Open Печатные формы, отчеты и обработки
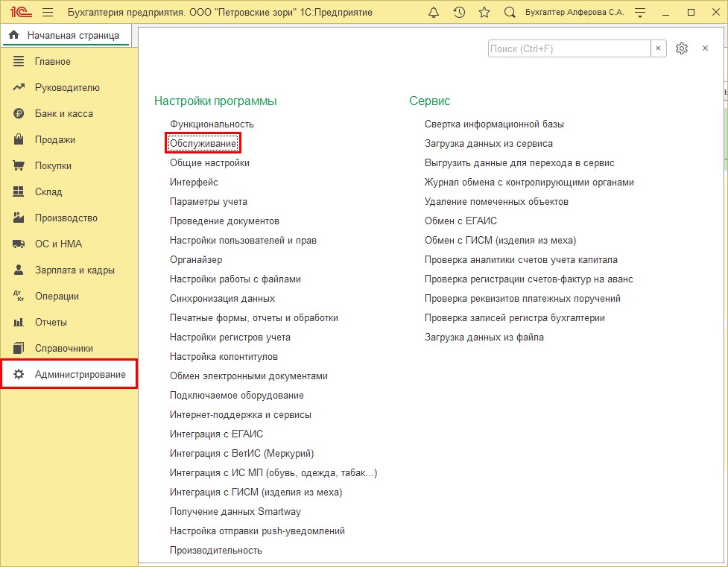 254,318
